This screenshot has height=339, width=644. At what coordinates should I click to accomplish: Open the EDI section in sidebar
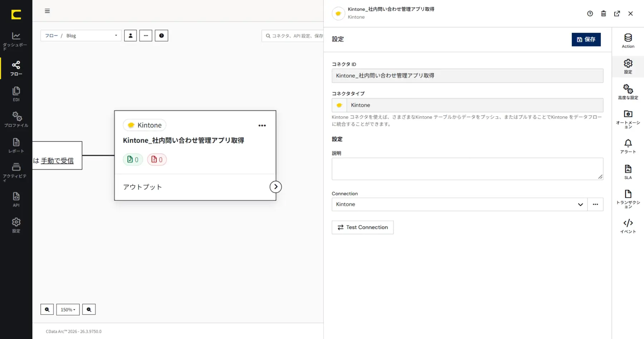click(16, 94)
